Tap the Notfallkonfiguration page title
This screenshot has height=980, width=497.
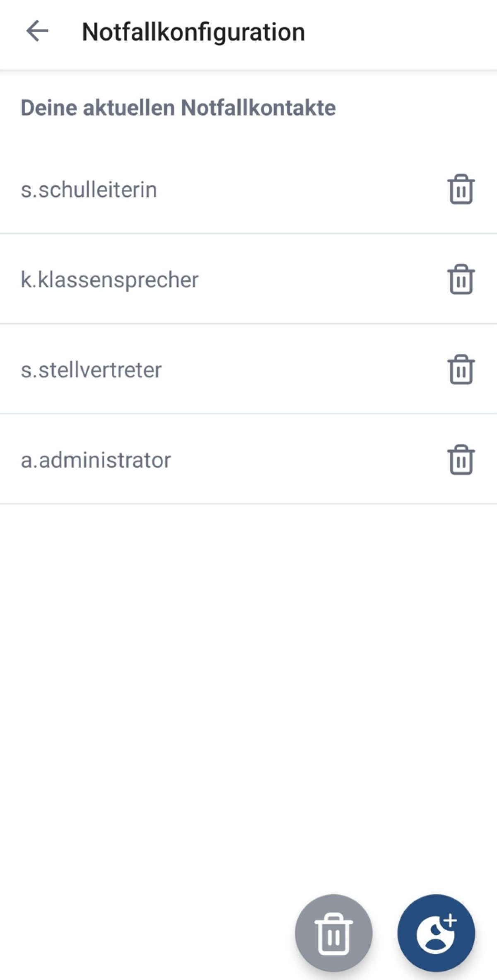(193, 32)
